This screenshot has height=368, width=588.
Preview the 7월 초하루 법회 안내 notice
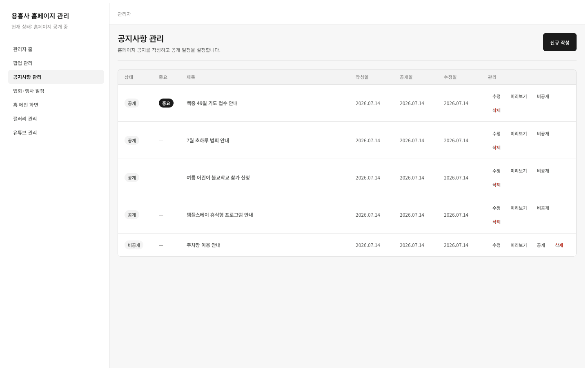[x=519, y=134]
